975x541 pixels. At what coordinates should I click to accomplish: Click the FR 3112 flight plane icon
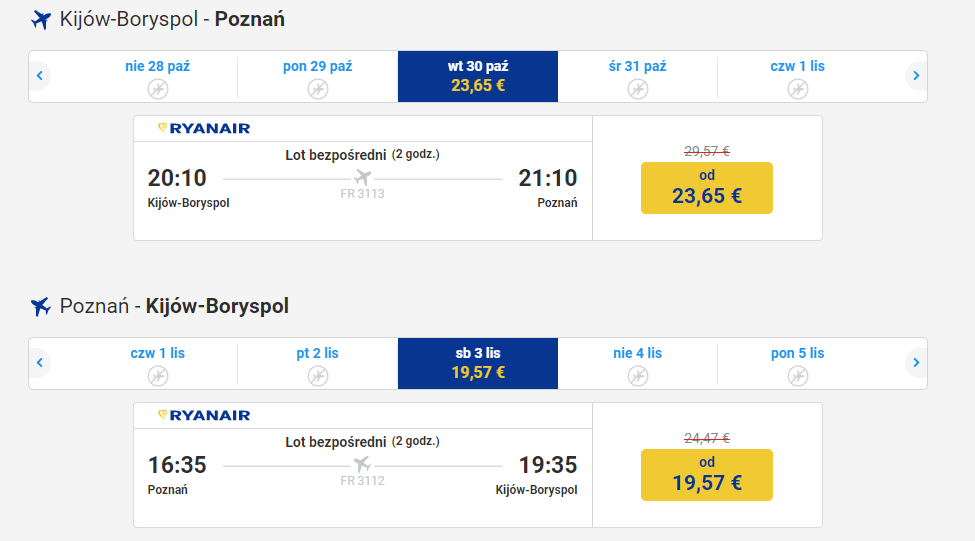pos(363,464)
